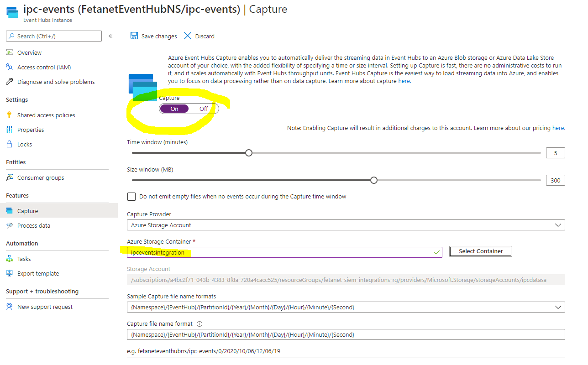The height and width of the screenshot is (365, 588).
Task: Collapse the sidebar with the chevron arrows
Action: click(110, 36)
